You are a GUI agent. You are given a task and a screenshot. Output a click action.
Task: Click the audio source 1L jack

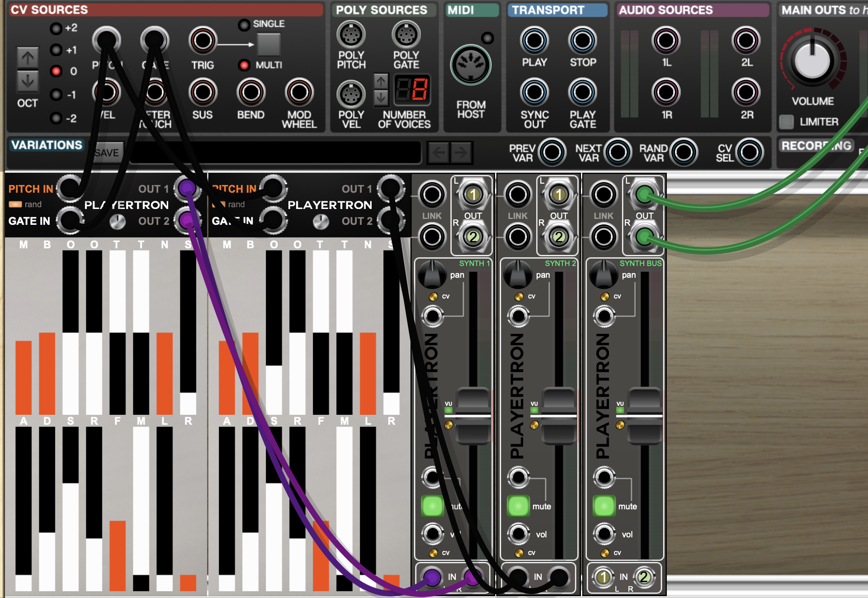pyautogui.click(x=666, y=40)
